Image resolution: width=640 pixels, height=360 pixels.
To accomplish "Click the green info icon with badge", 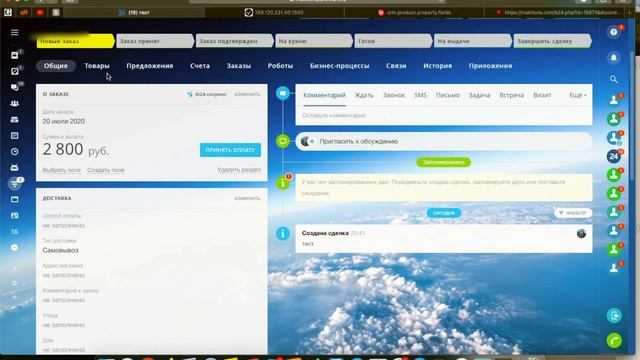I will [282, 182].
